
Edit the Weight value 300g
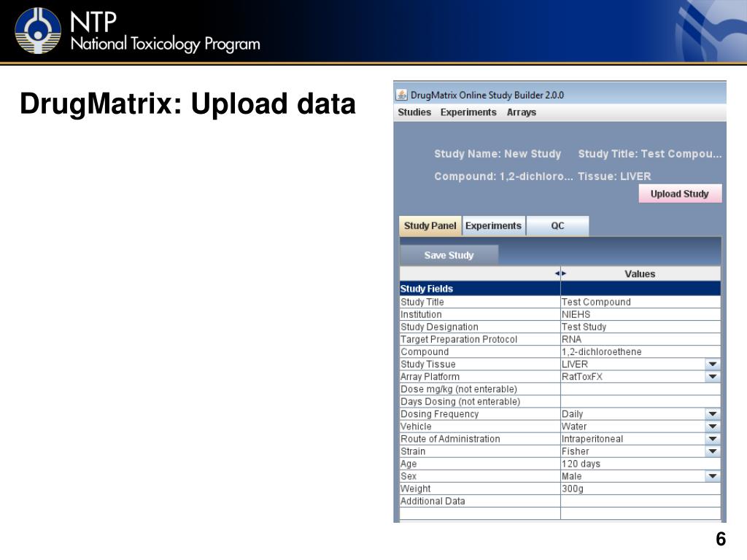pos(640,488)
